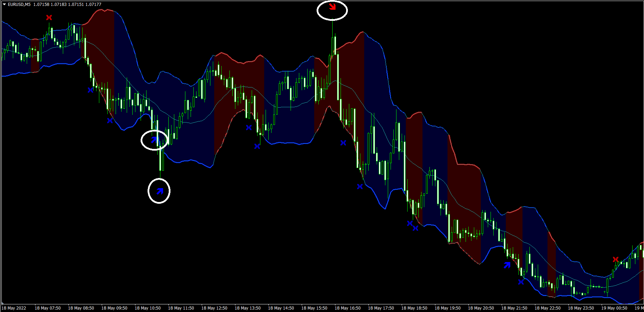The width and height of the screenshot is (644, 312).
Task: Click the 18 May 20:50 time label
Action: [481, 308]
